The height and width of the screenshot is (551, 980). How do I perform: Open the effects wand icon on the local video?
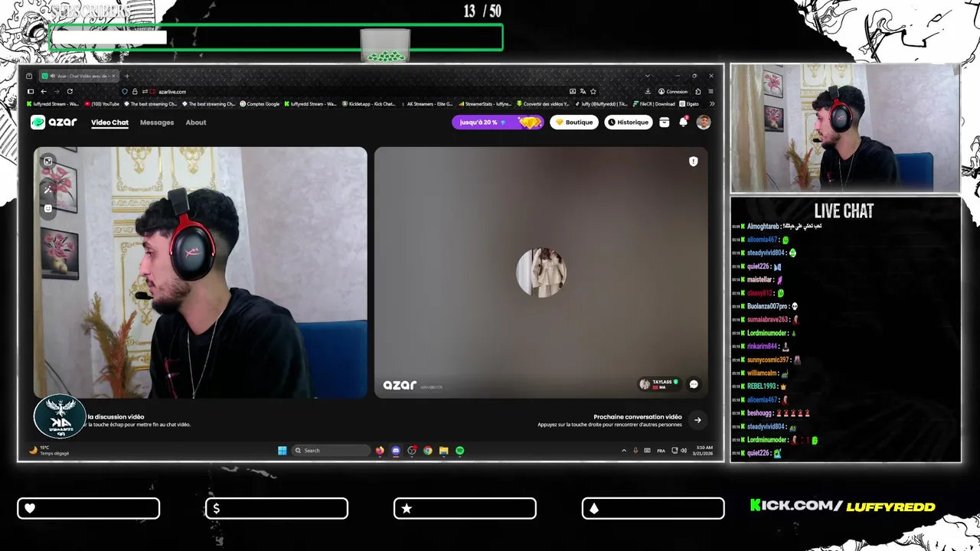48,189
